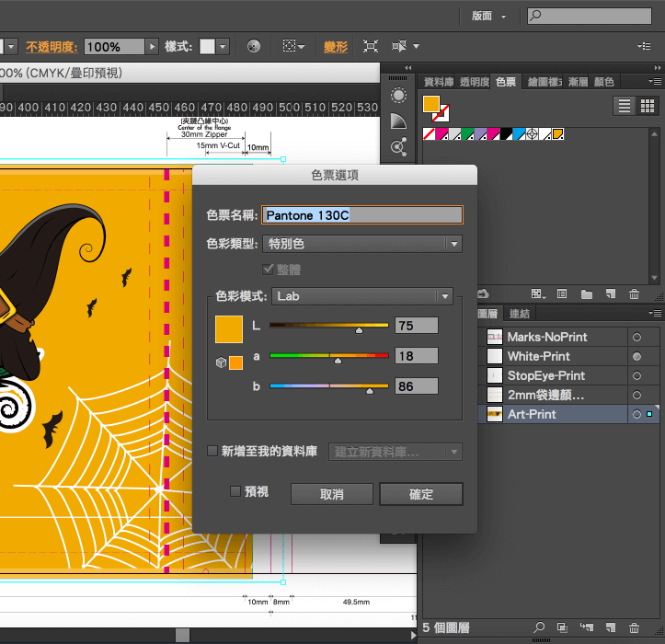Click the recolor artwork wheel icon in control bar
Screen dimensions: 665x644
(254, 46)
